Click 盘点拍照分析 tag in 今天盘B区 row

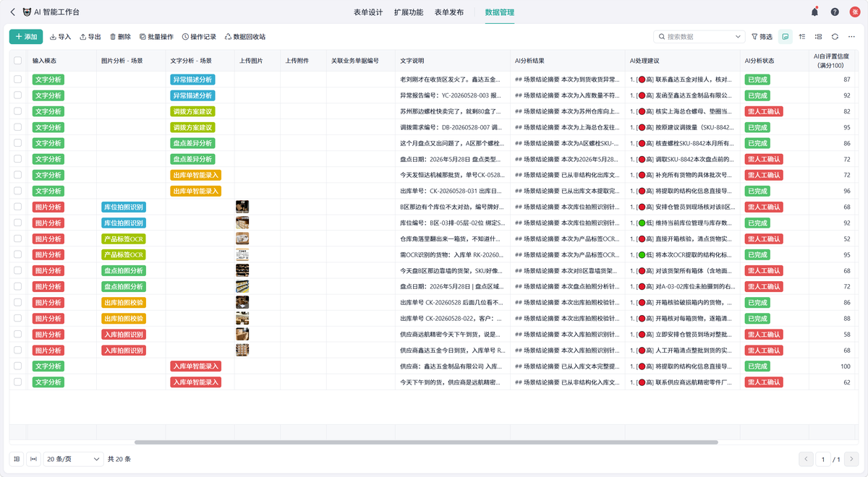[x=124, y=270]
